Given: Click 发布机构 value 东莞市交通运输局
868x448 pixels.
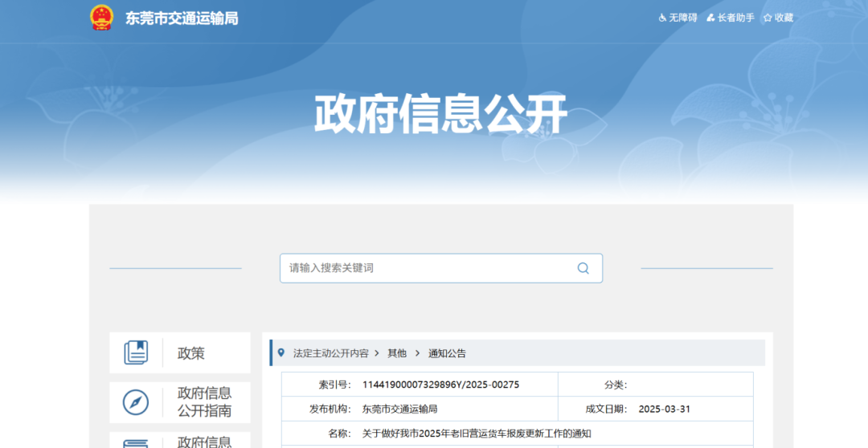Looking at the screenshot, I should pyautogui.click(x=399, y=409).
